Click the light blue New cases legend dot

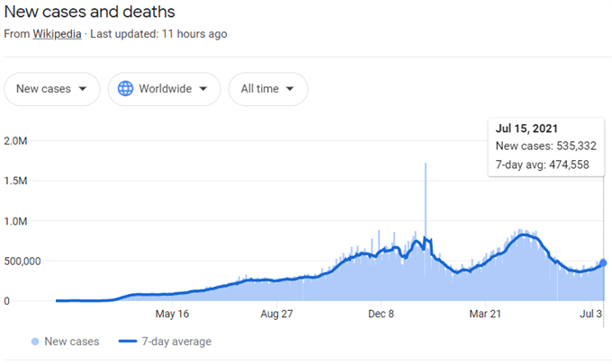[x=35, y=342]
